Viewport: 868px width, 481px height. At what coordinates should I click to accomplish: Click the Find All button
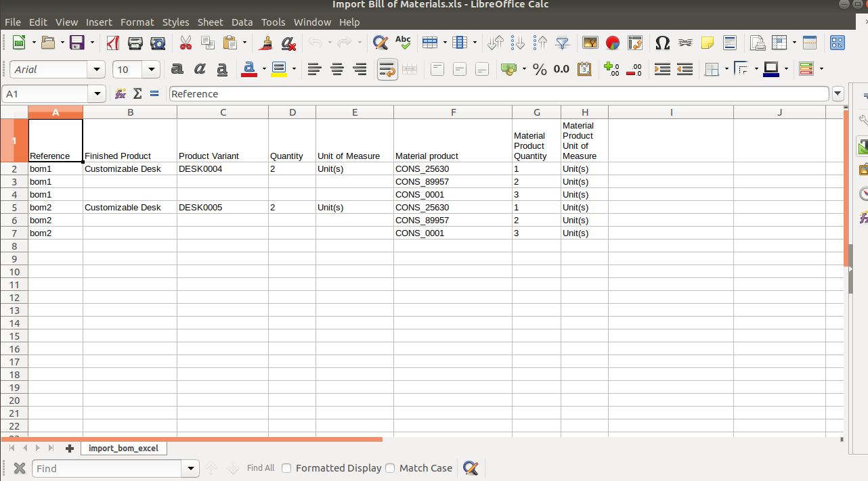click(x=261, y=468)
